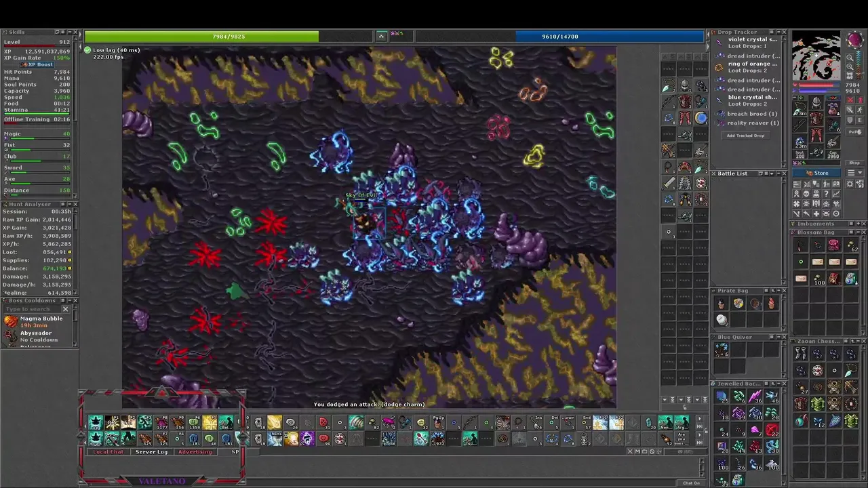Toggle Expert mode E button
868x488 pixels.
[860, 120]
